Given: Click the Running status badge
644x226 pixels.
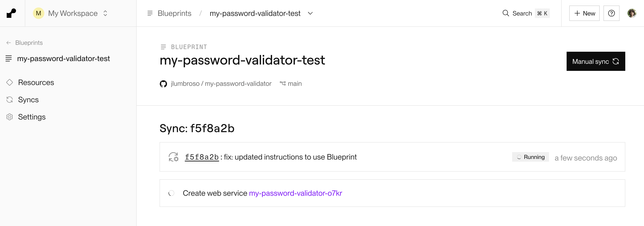Looking at the screenshot, I should pos(530,157).
